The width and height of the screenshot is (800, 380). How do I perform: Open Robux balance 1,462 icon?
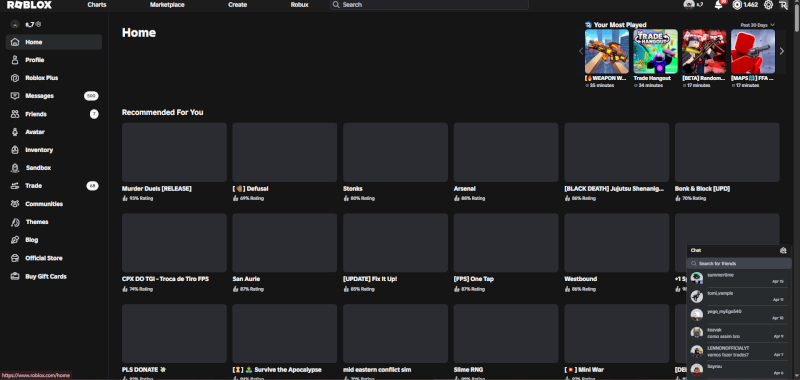[737, 5]
